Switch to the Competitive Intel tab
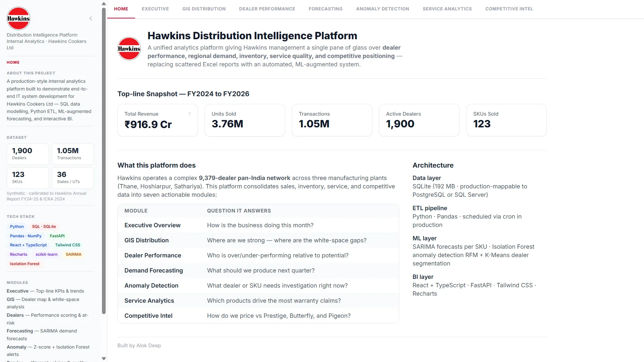The height and width of the screenshot is (362, 644). click(x=509, y=9)
